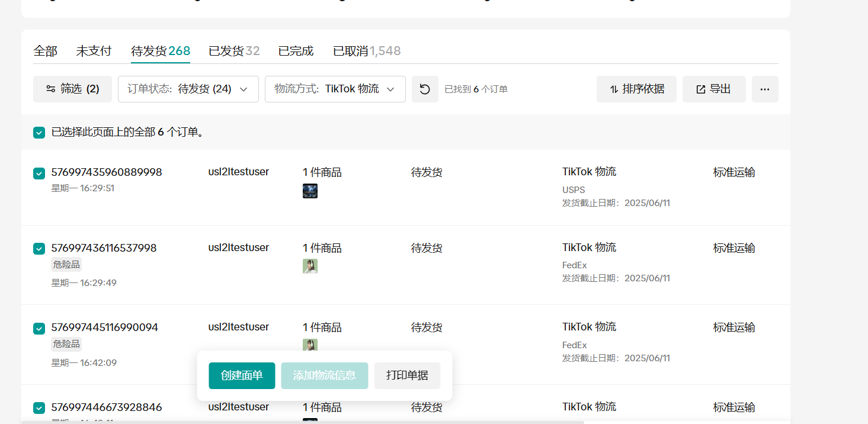The width and height of the screenshot is (868, 424).
Task: Switch to the 已发货 tab
Action: coord(233,52)
